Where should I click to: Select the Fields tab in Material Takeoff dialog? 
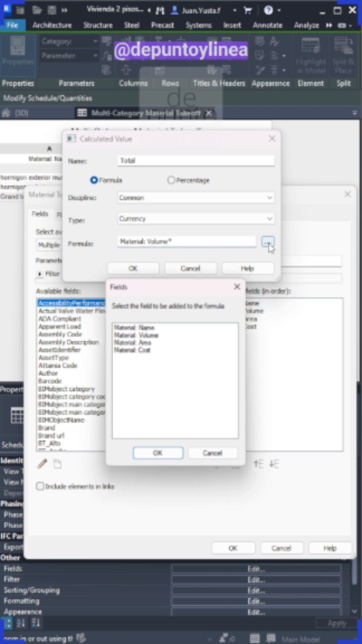40,214
